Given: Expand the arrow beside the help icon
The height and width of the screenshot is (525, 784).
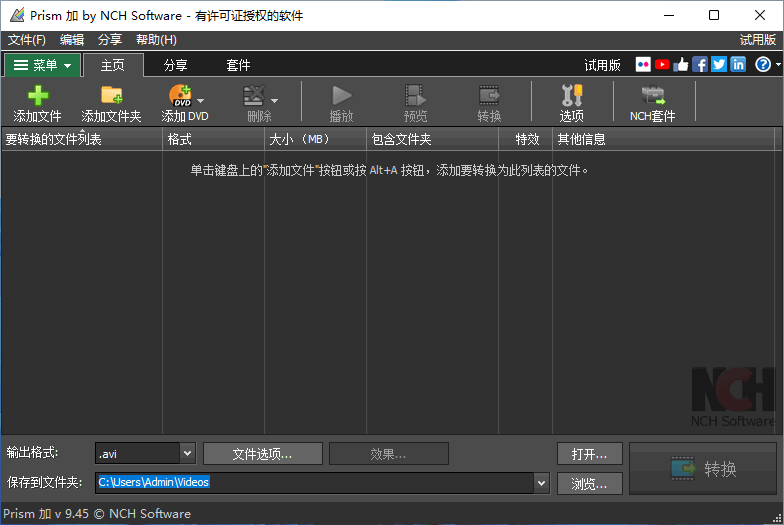Looking at the screenshot, I should (778, 64).
